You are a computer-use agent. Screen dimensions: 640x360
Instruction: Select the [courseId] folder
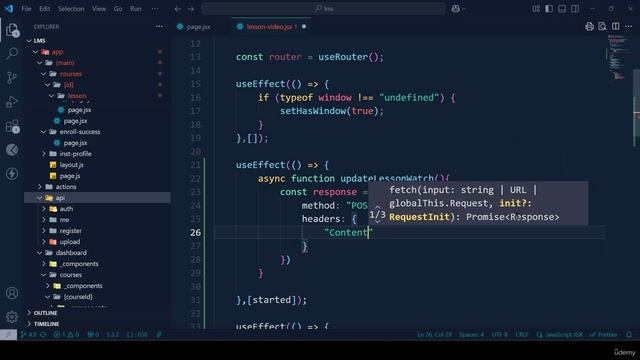click(x=78, y=297)
